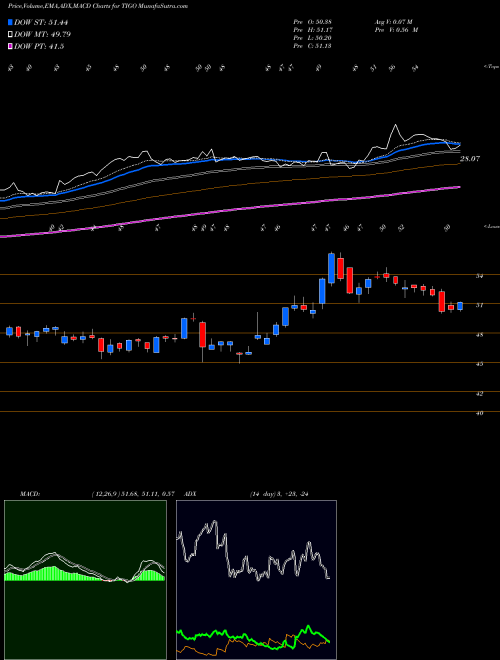Click the 'Pre O: 50.38' open value

313,22
